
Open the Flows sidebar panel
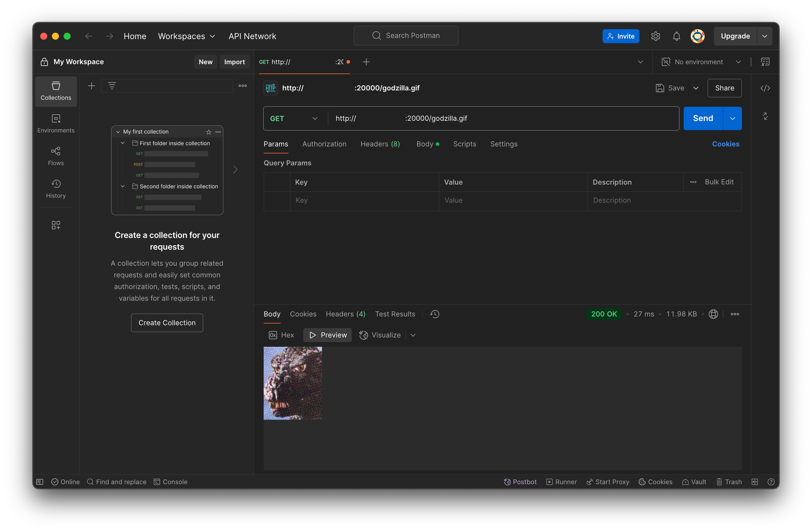(x=56, y=156)
